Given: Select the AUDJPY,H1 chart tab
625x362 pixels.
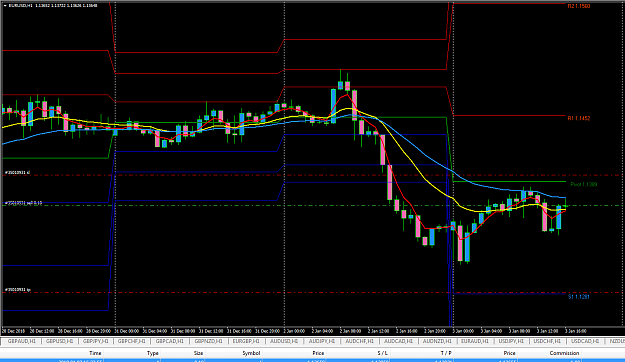Looking at the screenshot, I should (x=321, y=341).
